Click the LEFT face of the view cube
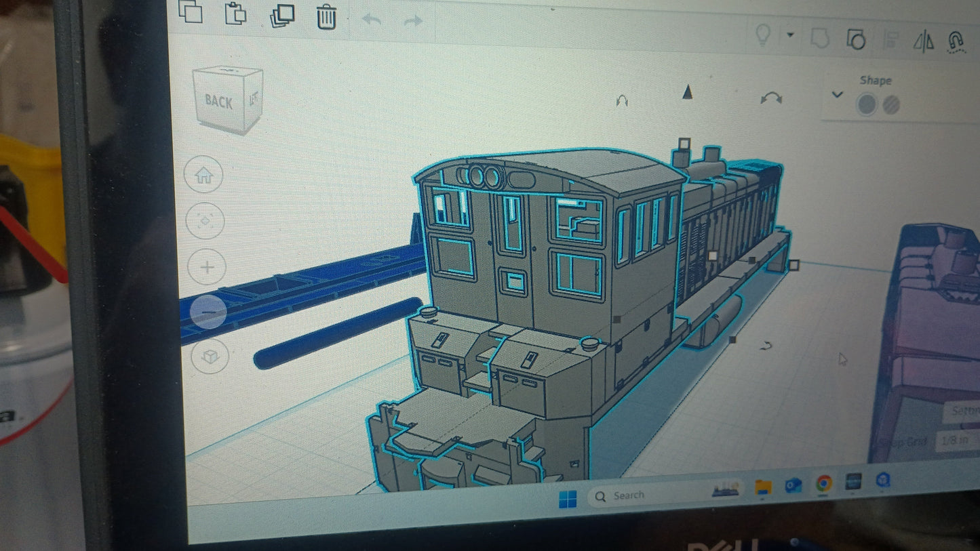980x551 pixels. pos(253,99)
